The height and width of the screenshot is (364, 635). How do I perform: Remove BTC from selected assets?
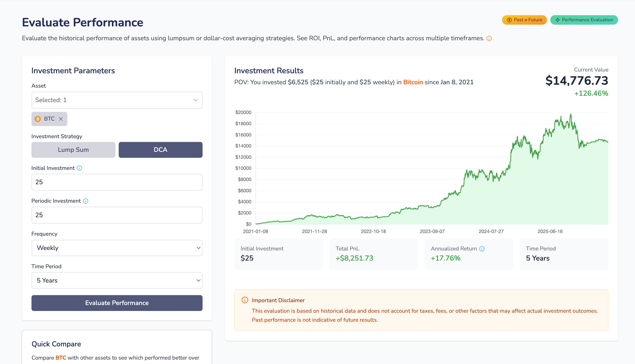[x=61, y=119]
